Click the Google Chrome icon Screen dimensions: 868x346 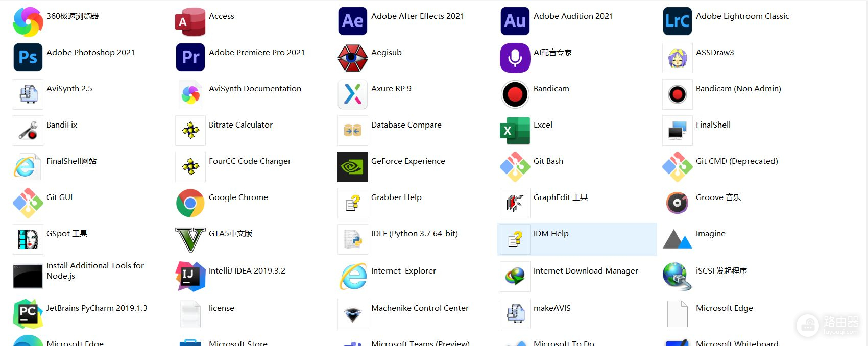click(x=190, y=203)
